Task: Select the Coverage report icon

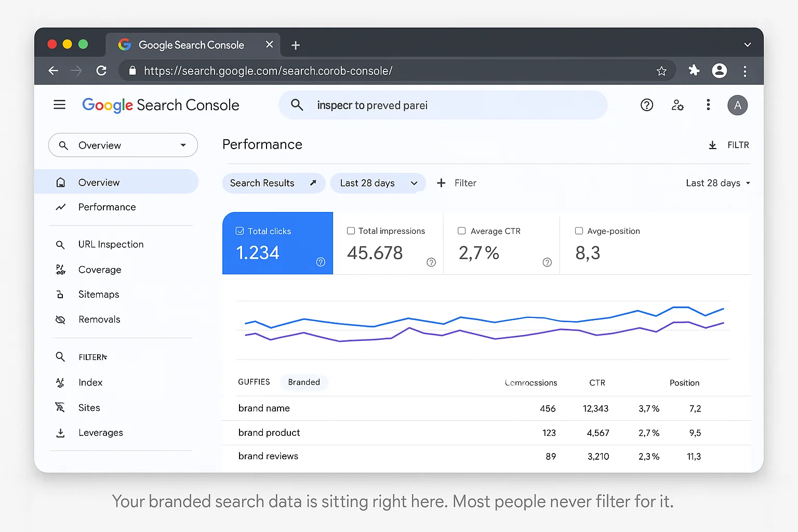Action: (x=60, y=269)
